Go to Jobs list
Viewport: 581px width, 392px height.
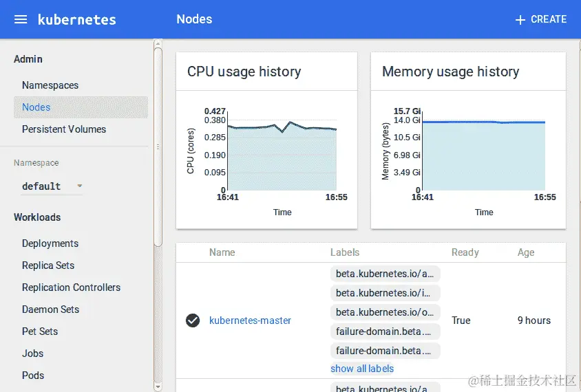32,353
